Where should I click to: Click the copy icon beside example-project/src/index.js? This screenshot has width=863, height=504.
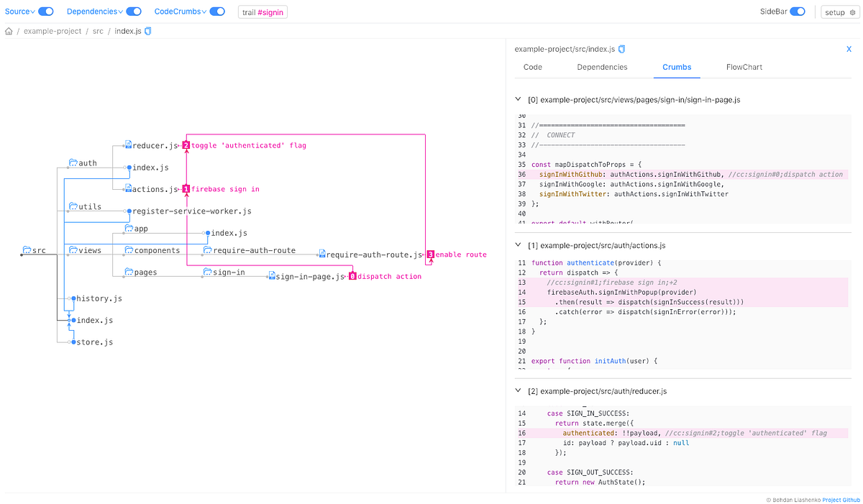[621, 49]
